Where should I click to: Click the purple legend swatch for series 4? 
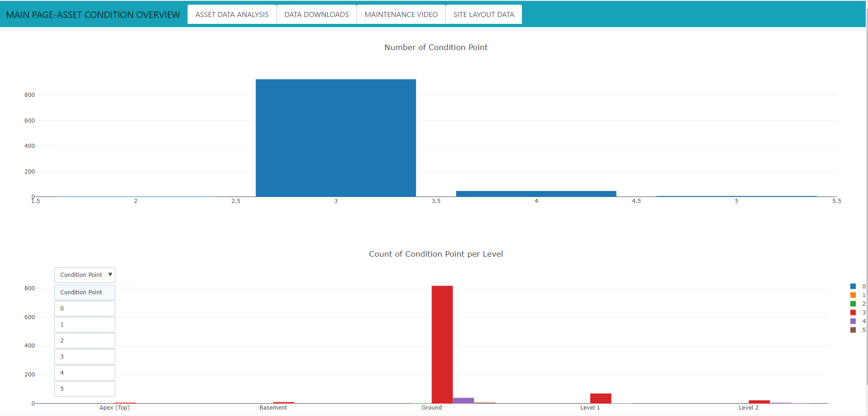853,321
